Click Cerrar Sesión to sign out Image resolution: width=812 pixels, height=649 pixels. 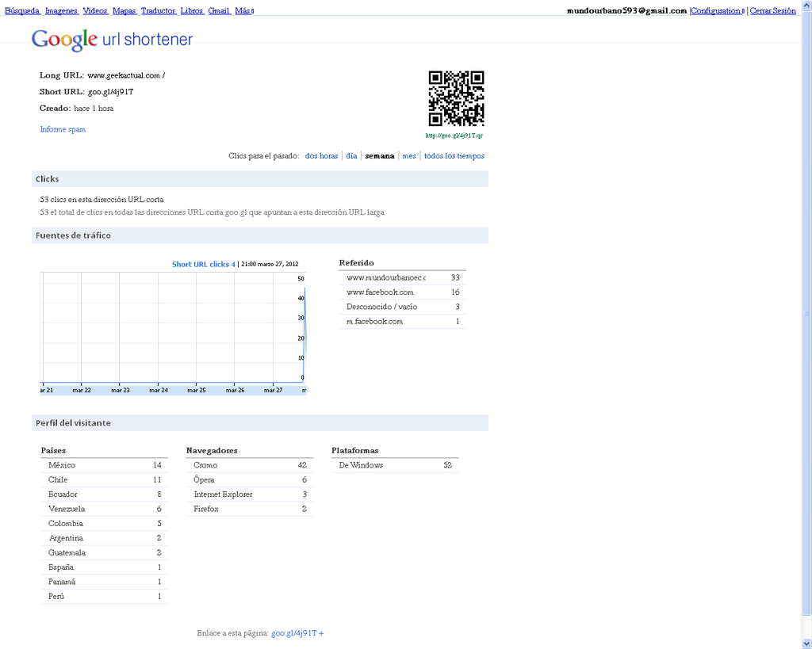pyautogui.click(x=772, y=11)
